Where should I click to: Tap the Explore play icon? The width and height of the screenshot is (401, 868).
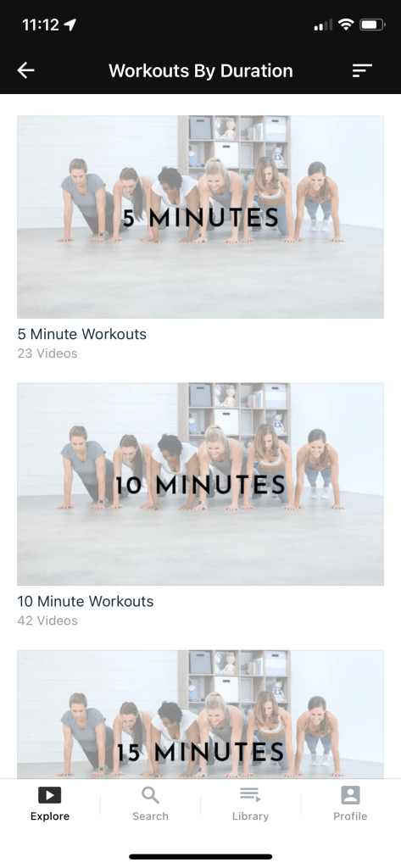pyautogui.click(x=50, y=795)
